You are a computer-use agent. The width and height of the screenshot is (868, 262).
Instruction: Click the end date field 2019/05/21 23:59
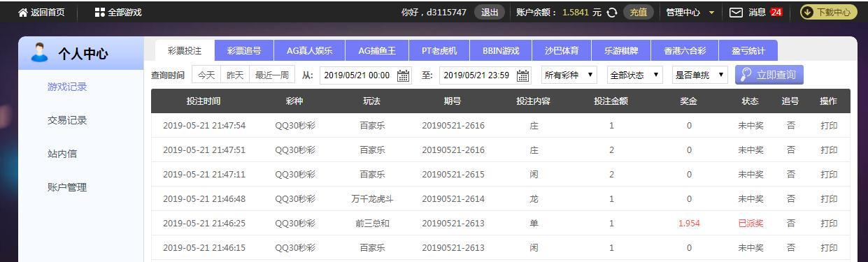[485, 75]
